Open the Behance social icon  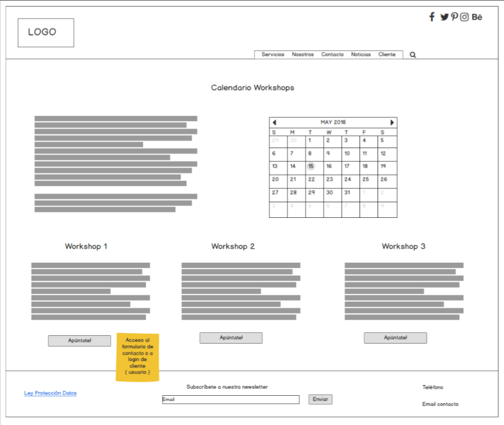pyautogui.click(x=477, y=17)
